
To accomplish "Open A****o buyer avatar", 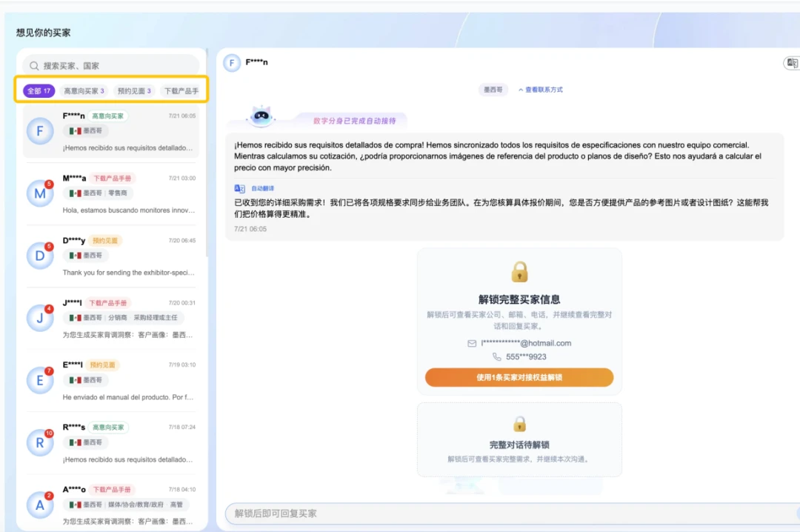I will 40,505.
